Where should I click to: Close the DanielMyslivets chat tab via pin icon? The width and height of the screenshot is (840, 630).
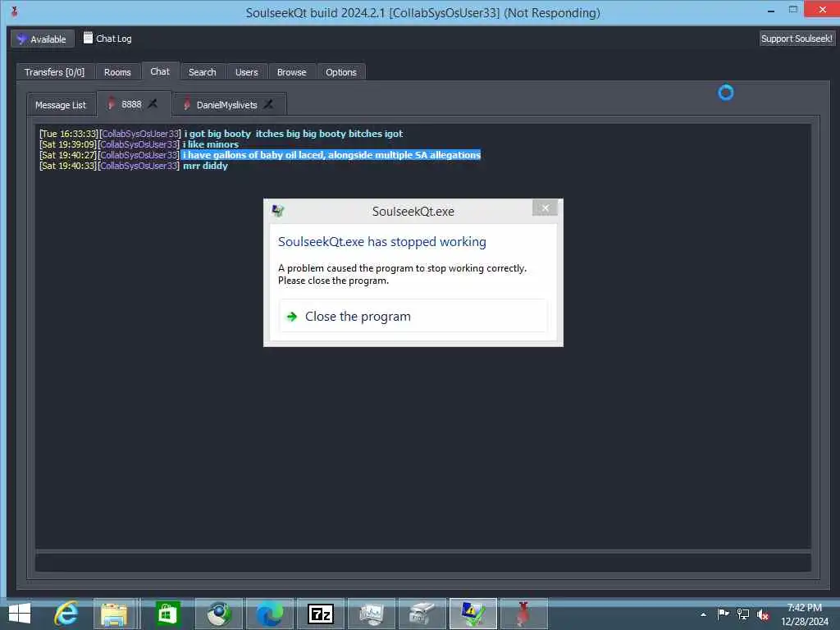tap(268, 104)
